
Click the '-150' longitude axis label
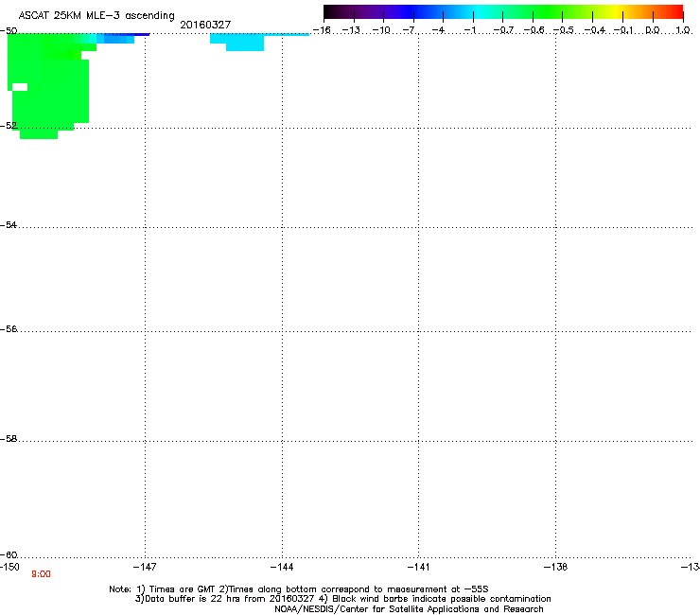pyautogui.click(x=9, y=567)
